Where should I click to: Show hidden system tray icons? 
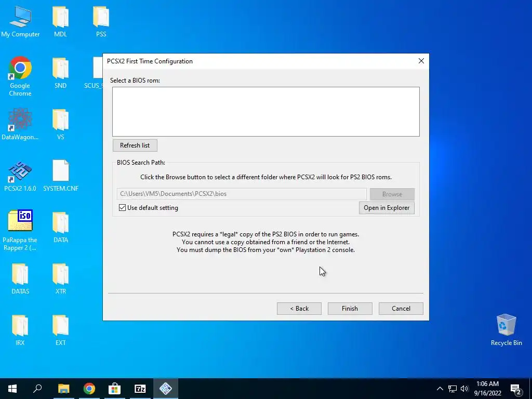(440, 389)
